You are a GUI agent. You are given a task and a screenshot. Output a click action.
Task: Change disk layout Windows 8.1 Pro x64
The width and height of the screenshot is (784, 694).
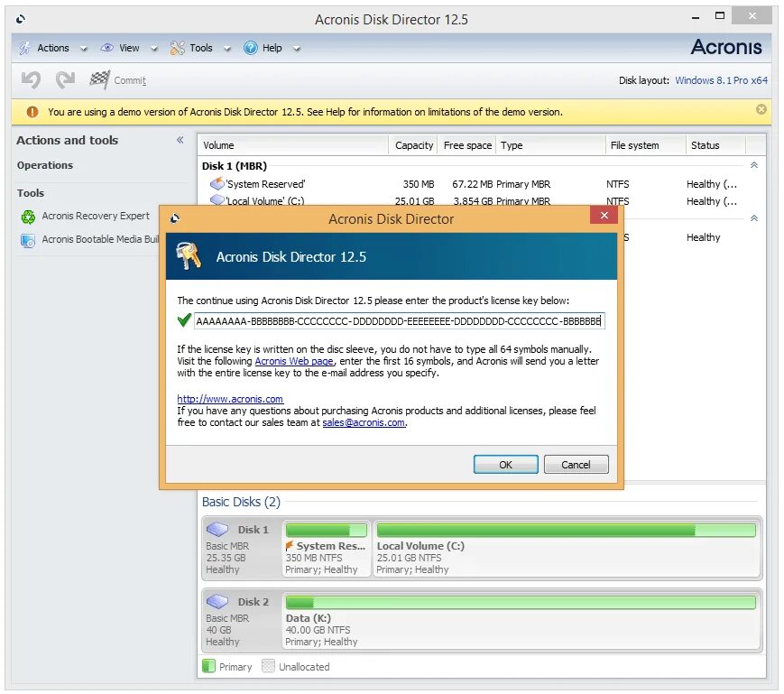721,80
